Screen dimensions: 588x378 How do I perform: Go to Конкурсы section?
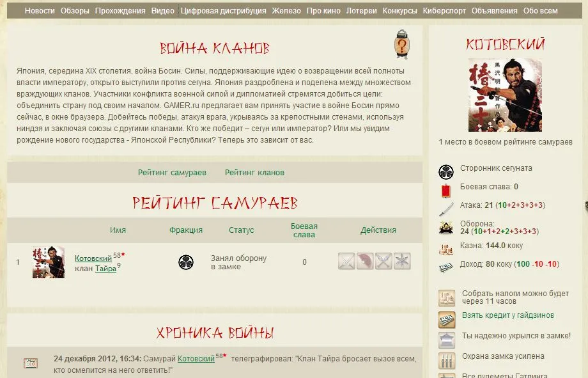(399, 11)
